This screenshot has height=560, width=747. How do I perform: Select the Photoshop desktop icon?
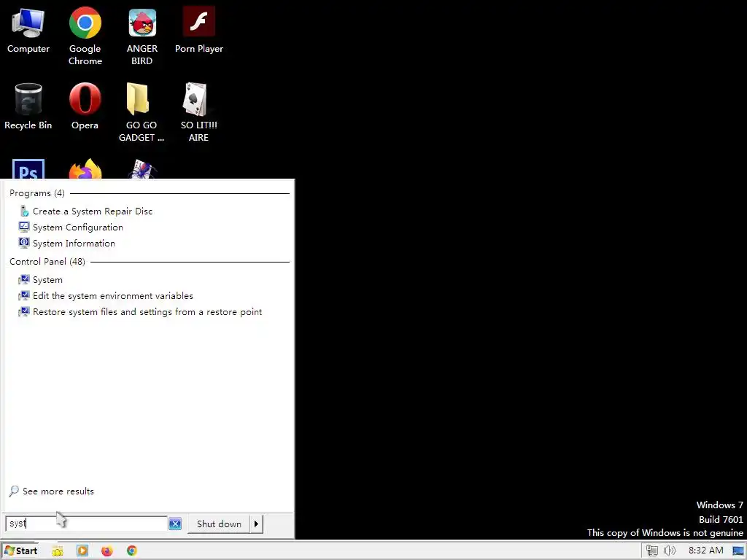[x=28, y=169]
